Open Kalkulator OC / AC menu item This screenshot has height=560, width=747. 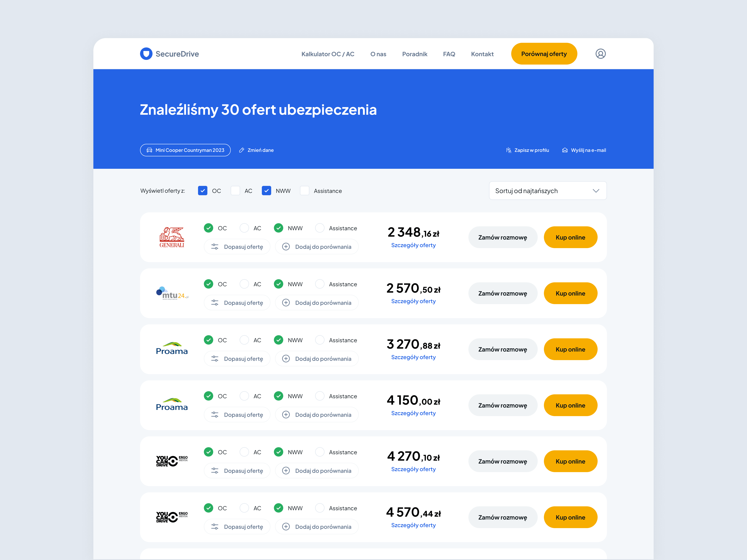[x=328, y=54]
